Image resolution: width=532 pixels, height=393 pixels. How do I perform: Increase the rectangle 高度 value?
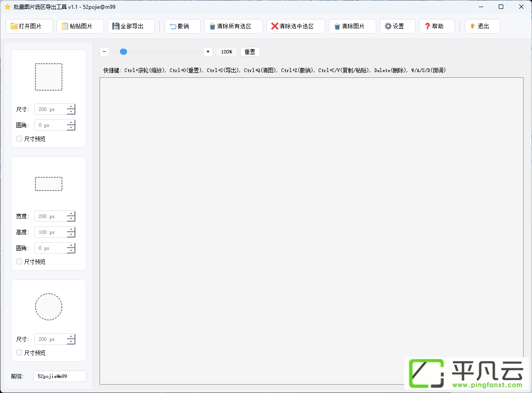[71, 229]
